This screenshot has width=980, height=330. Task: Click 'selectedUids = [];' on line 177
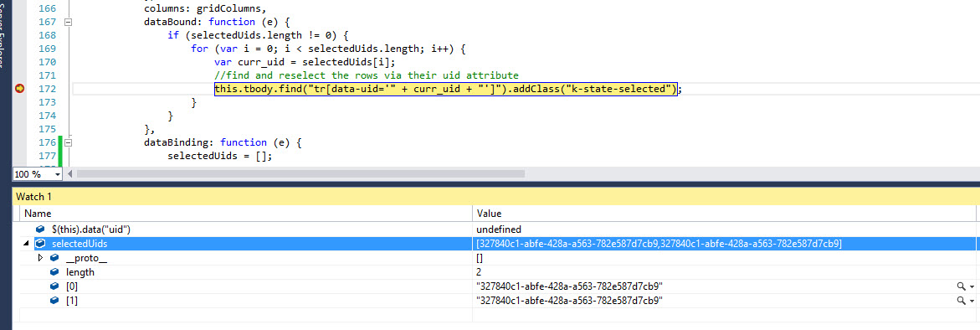tap(220, 157)
